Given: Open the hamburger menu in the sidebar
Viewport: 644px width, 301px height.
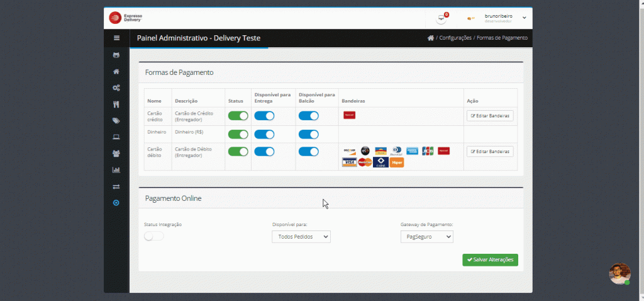Looking at the screenshot, I should (116, 38).
